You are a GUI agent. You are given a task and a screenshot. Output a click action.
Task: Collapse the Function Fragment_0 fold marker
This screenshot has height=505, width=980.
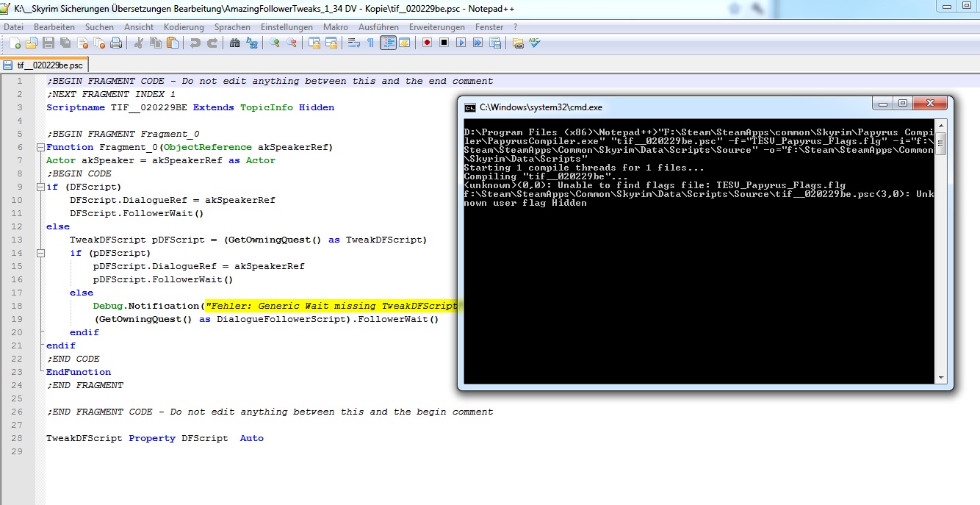pos(40,147)
